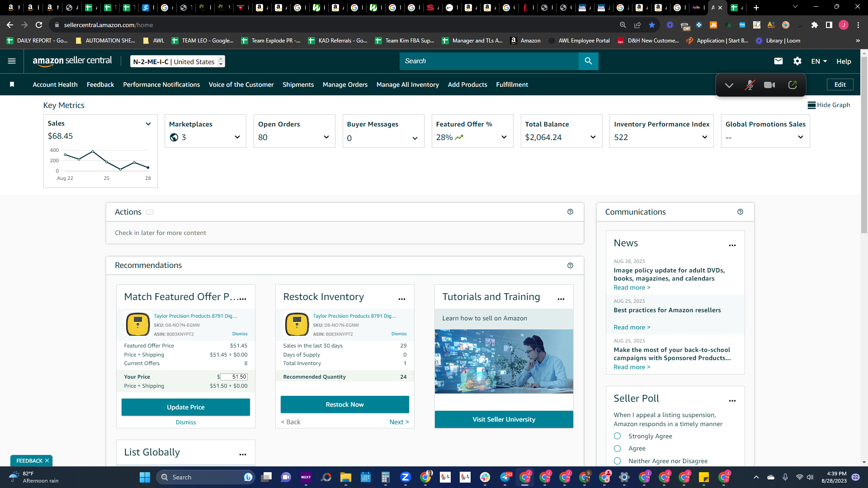This screenshot has width=868, height=488.
Task: Select Neither Agree nor Disagree option
Action: click(617, 461)
